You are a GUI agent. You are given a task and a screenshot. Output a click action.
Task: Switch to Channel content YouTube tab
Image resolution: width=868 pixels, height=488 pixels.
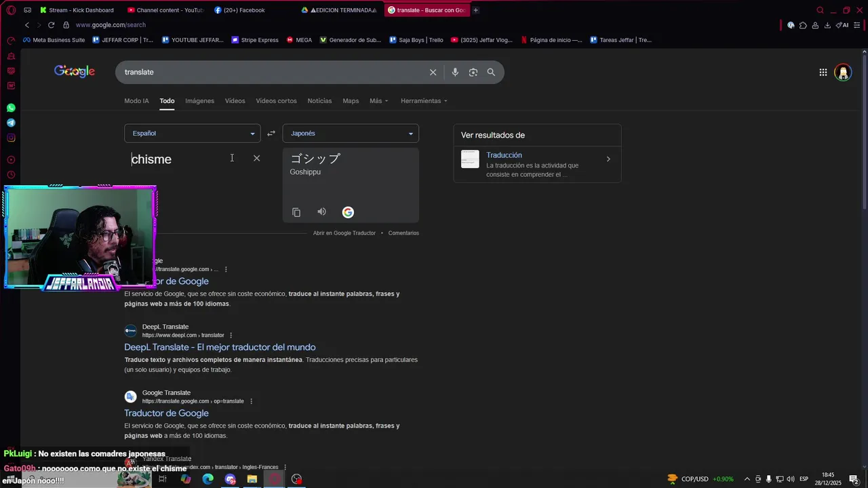[x=165, y=10]
